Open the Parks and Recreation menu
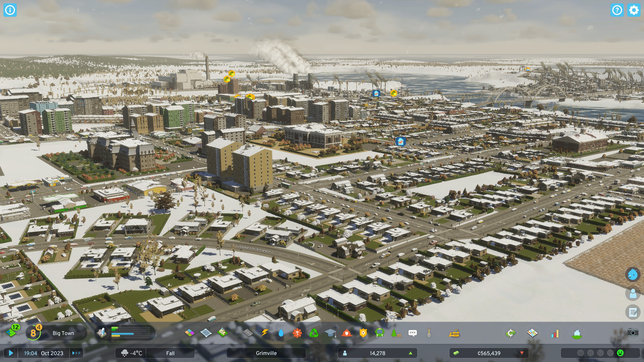This screenshot has height=362, width=644. tap(396, 333)
